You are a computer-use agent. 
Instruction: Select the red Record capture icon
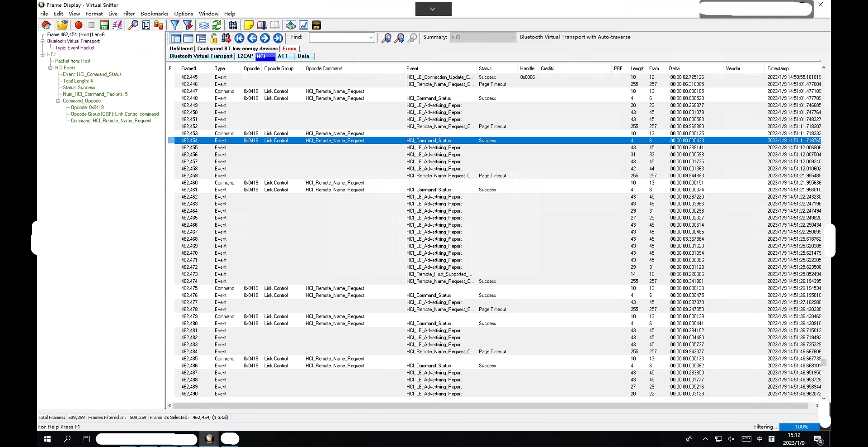point(78,25)
